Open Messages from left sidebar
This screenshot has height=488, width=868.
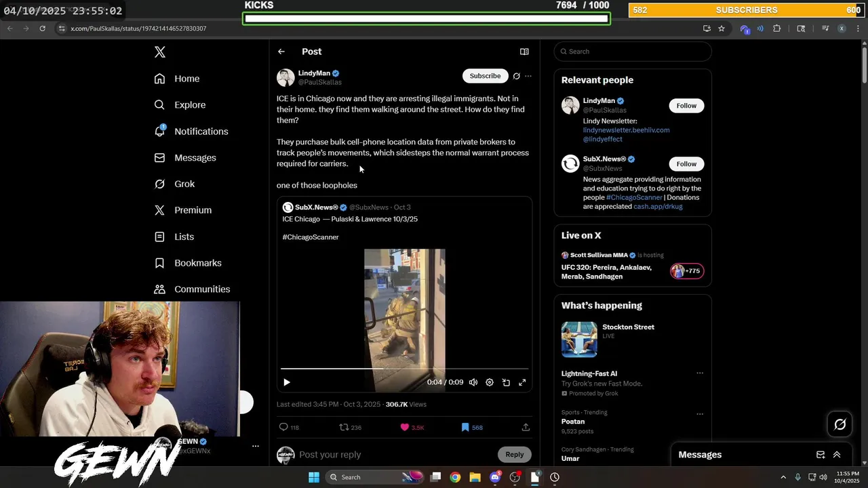click(185, 158)
